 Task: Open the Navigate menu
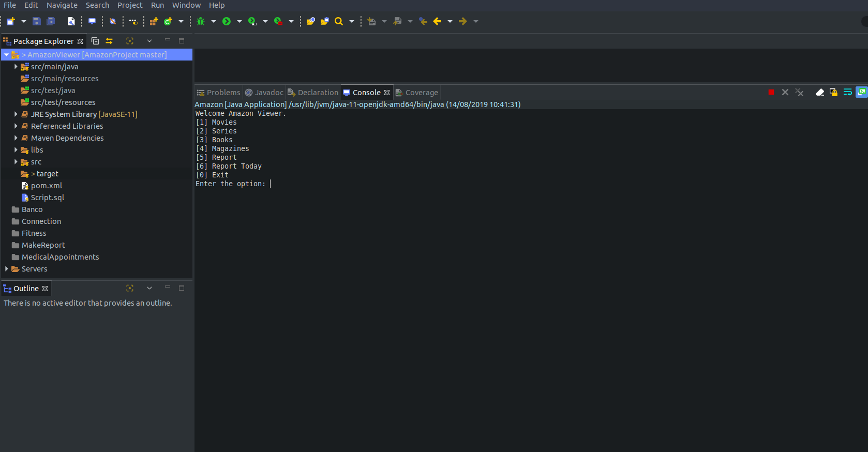point(62,5)
